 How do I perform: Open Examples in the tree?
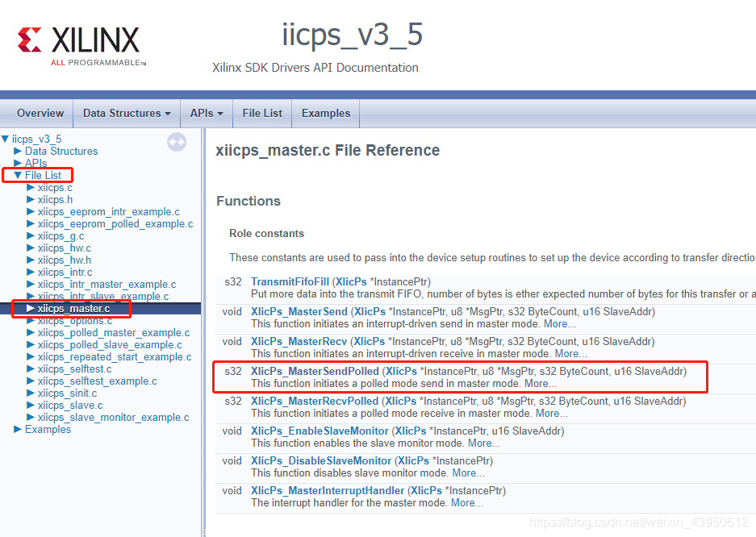tap(48, 429)
